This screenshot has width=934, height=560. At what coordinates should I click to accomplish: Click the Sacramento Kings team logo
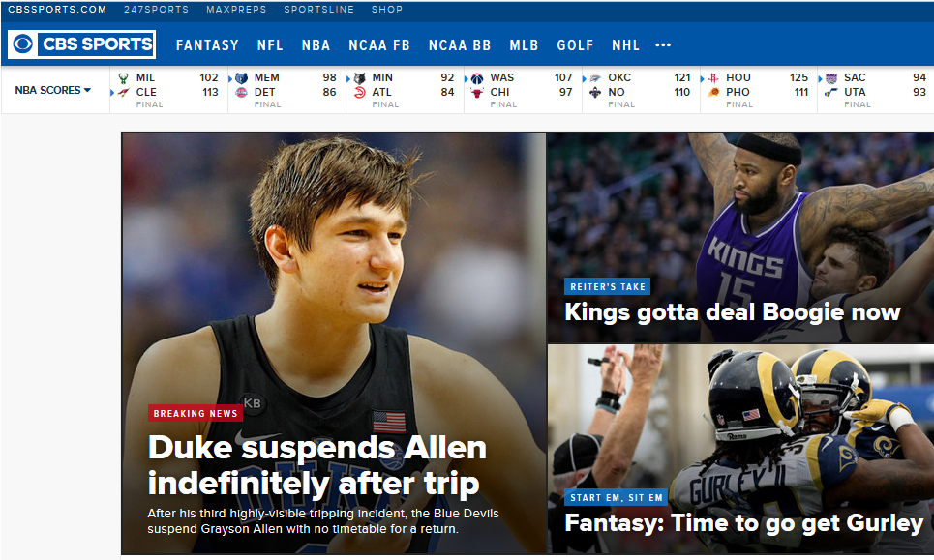click(x=831, y=78)
